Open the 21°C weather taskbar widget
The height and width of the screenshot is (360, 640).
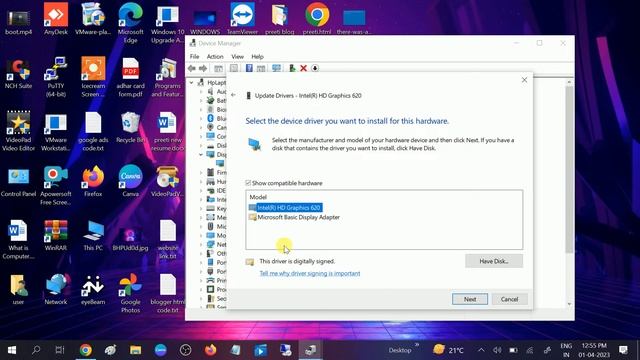(448, 350)
